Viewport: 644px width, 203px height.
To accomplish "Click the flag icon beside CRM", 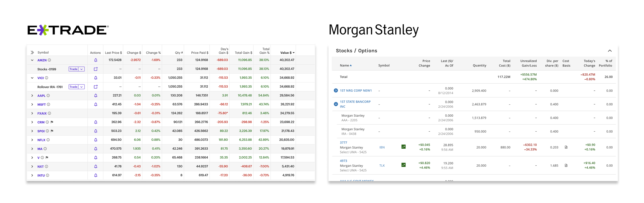I will 52,122.
